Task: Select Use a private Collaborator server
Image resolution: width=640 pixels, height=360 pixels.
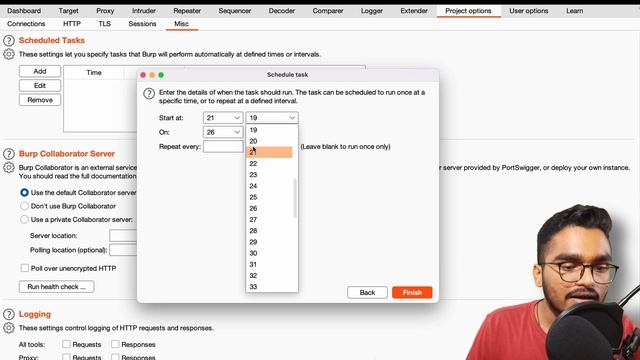Action: (x=24, y=220)
